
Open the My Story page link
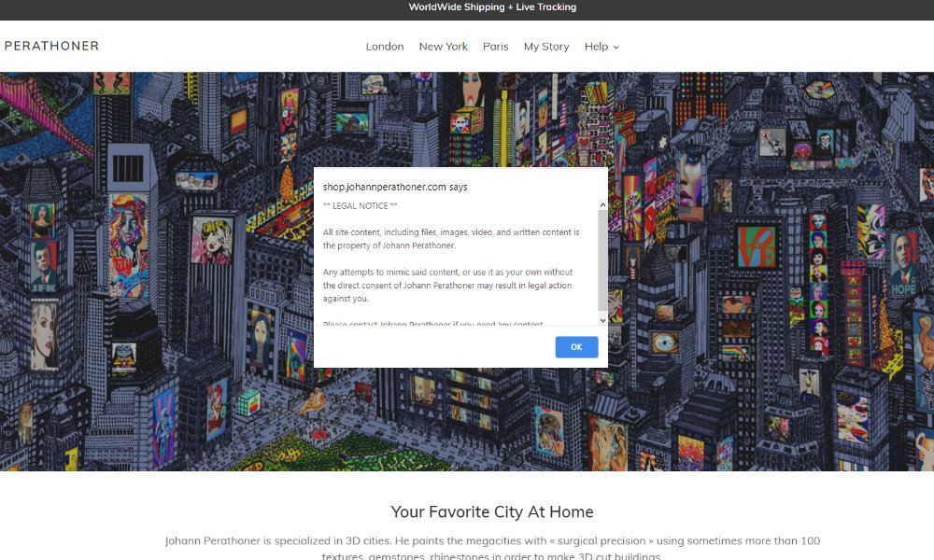[x=546, y=47]
